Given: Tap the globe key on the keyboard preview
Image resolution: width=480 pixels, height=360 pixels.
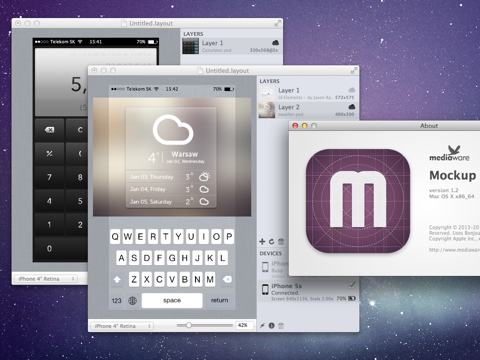Looking at the screenshot, I should [132, 301].
